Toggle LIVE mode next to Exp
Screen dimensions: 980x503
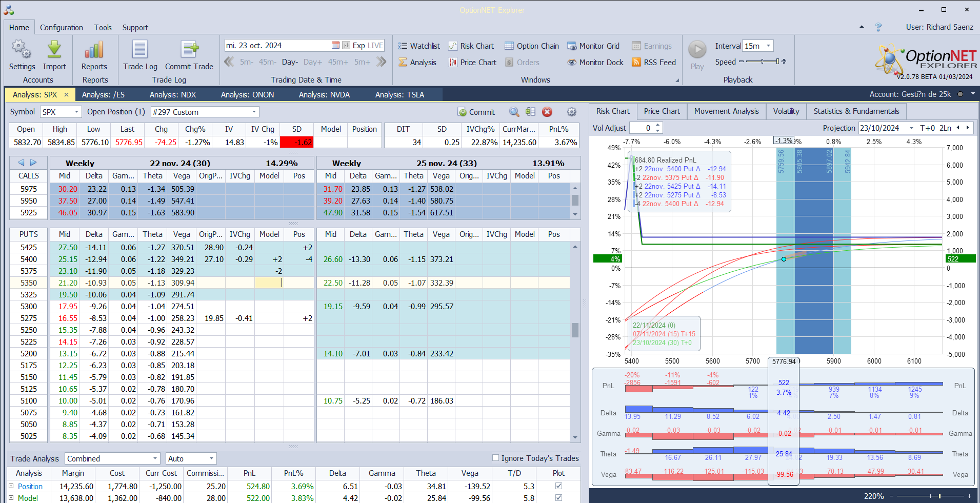375,46
